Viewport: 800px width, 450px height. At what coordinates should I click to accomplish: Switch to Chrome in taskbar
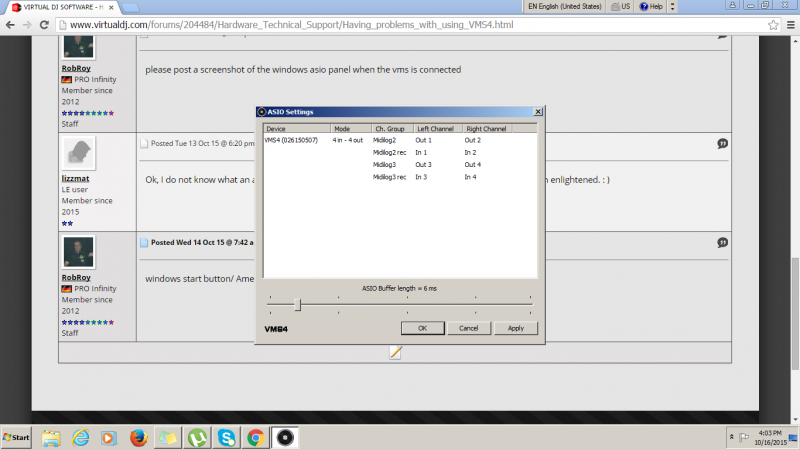pyautogui.click(x=256, y=438)
